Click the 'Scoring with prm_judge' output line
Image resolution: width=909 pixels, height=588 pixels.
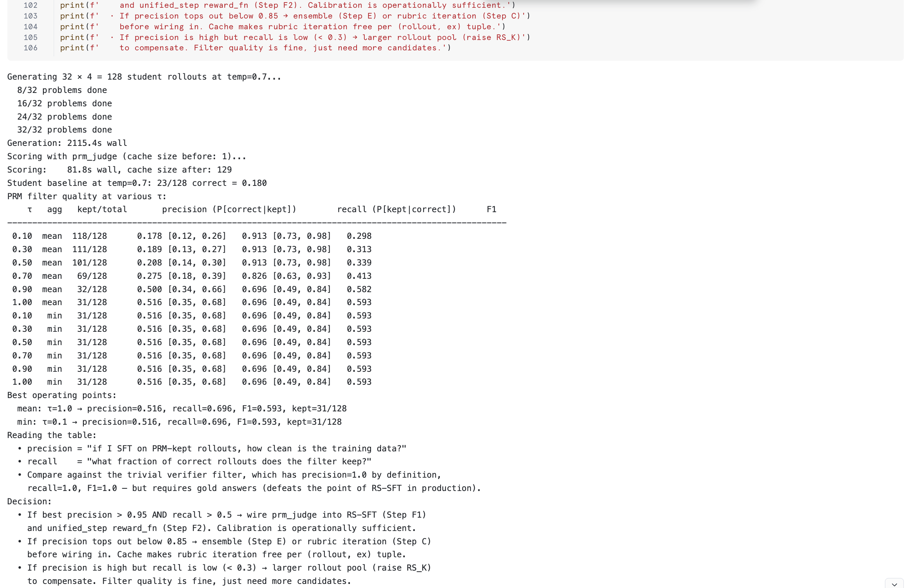127,157
